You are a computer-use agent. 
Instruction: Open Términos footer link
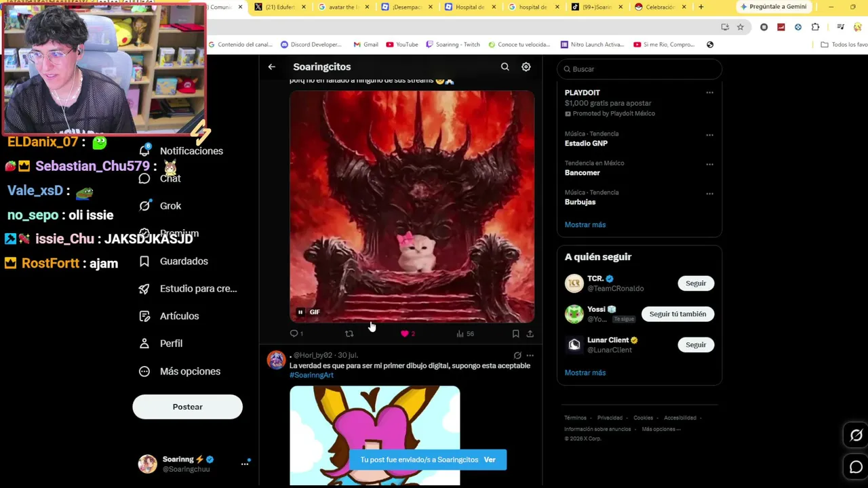[575, 418]
